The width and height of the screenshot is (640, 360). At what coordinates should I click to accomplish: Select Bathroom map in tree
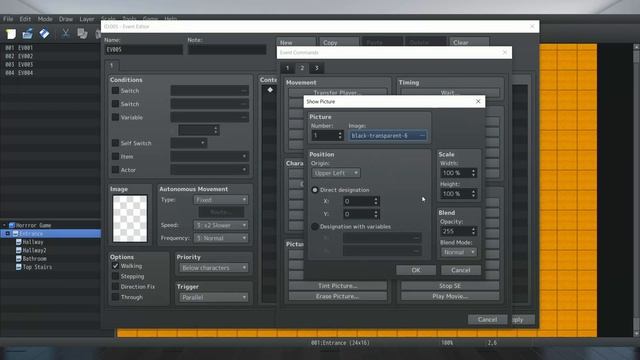coord(34,259)
